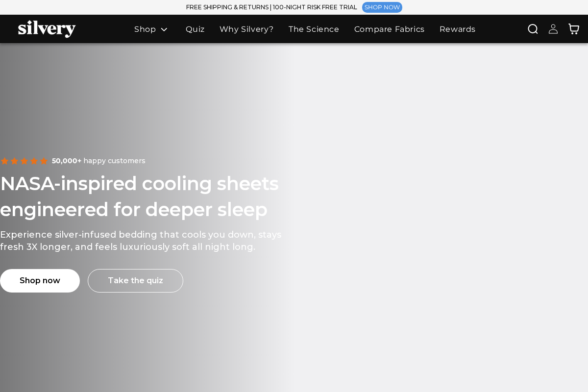Select Why Silvery? in the navigation

(246, 29)
